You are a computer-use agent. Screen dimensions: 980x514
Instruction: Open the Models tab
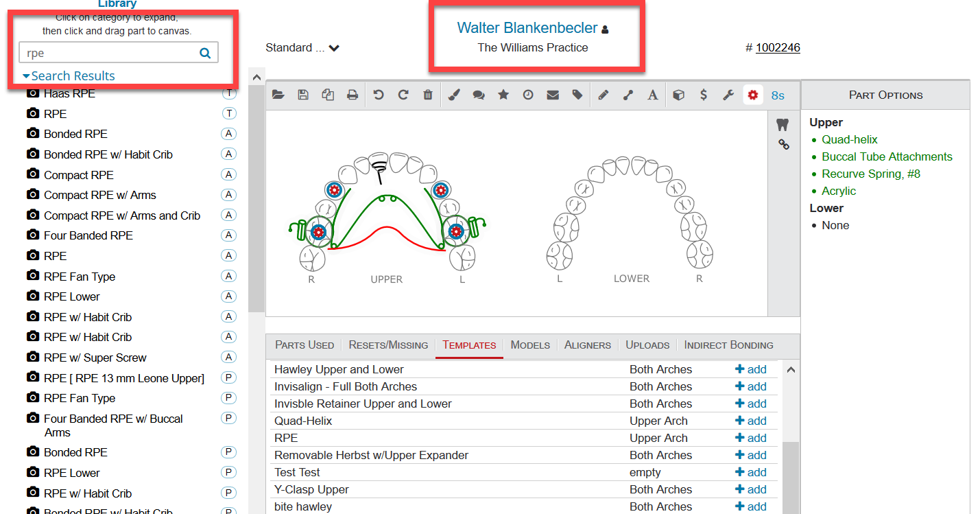coord(530,345)
